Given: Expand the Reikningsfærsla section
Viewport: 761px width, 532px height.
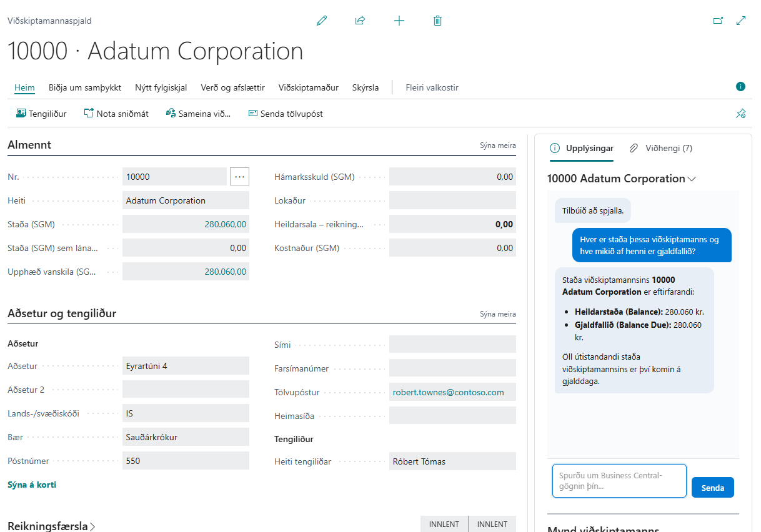Looking at the screenshot, I should click(51, 526).
